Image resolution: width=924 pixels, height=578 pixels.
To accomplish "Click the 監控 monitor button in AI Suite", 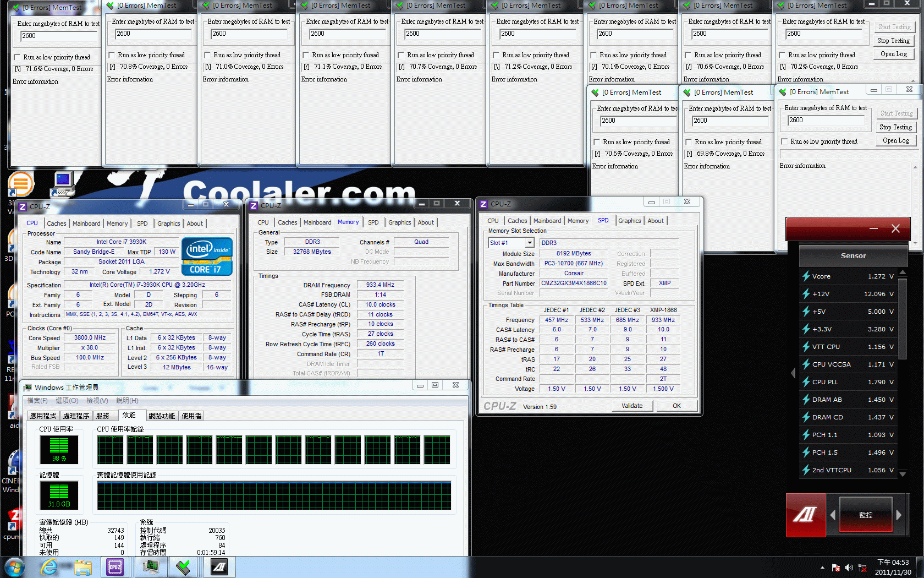I will coord(866,515).
